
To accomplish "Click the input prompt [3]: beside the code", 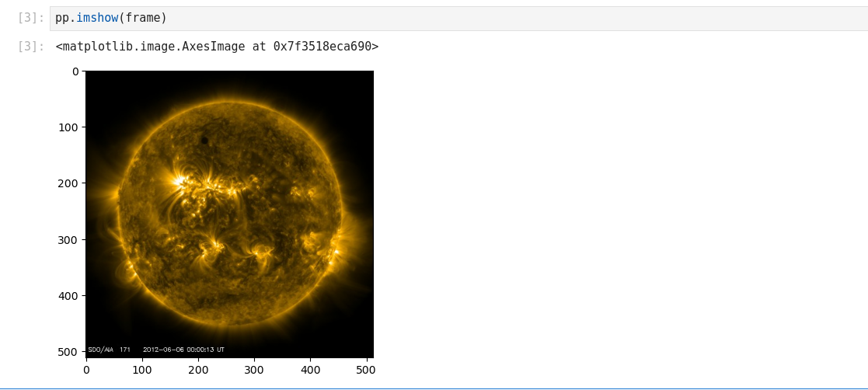I will (31, 18).
